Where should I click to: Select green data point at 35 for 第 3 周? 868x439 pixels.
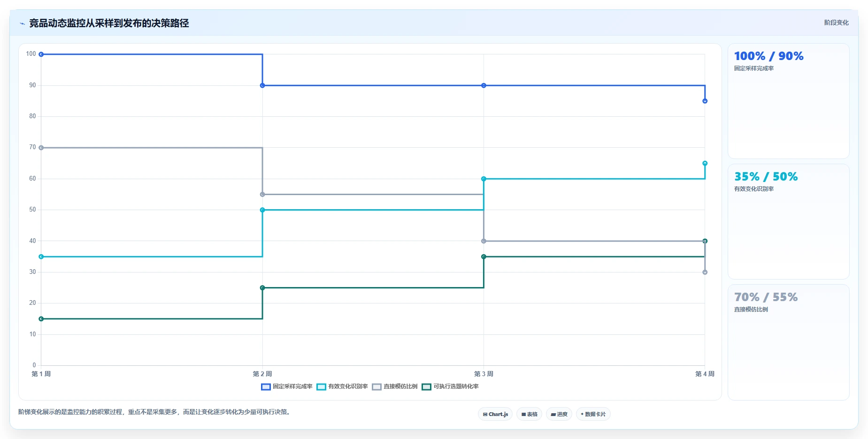click(x=484, y=257)
